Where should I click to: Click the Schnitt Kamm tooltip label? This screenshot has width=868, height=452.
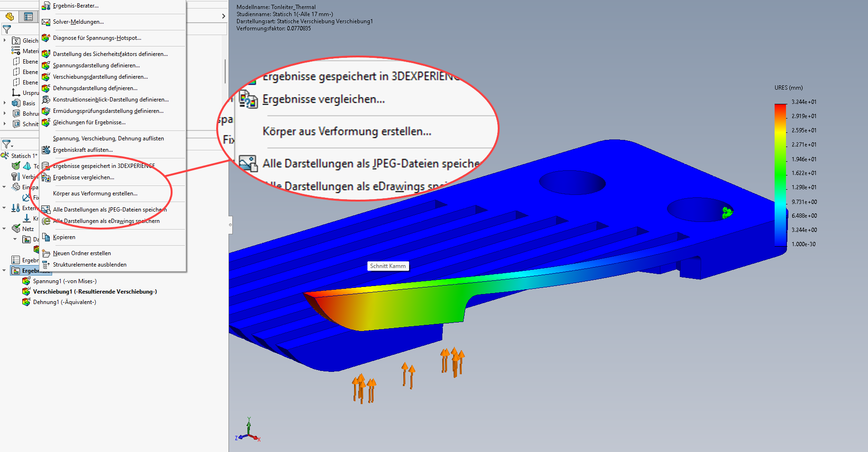pyautogui.click(x=388, y=266)
